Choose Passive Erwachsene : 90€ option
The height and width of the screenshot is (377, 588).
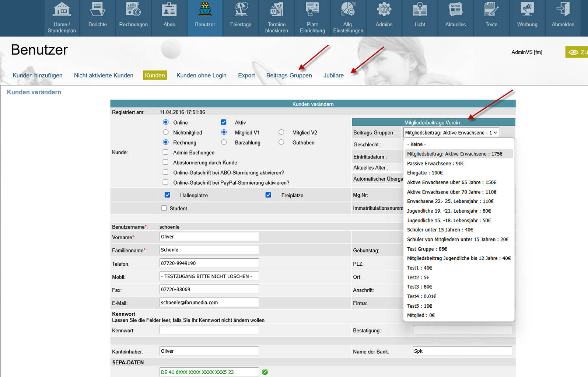[435, 163]
